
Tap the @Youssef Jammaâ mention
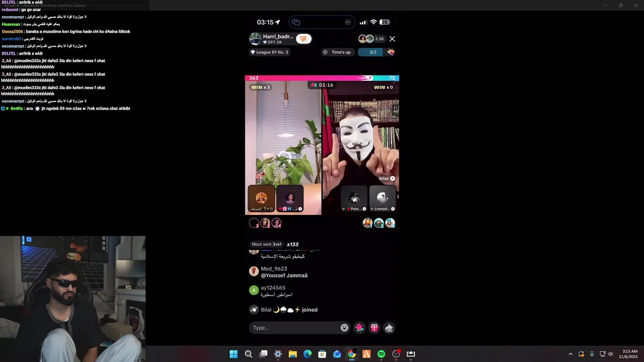pos(284,276)
